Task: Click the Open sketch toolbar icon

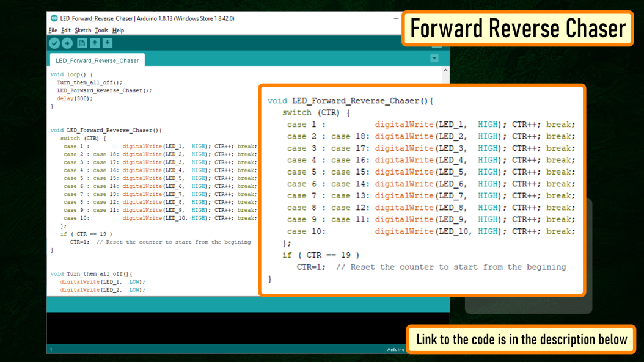Action: [95, 43]
